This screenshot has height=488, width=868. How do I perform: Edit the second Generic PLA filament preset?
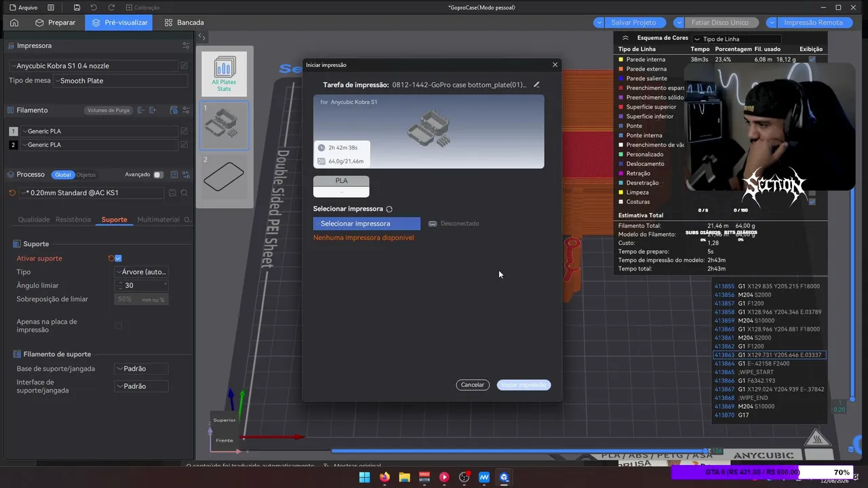click(x=184, y=144)
